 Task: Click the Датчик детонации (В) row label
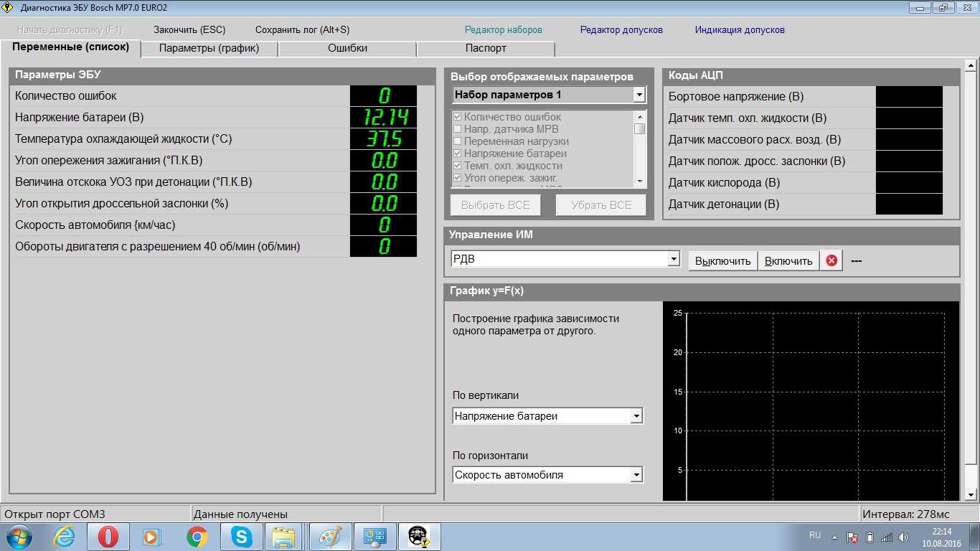point(723,204)
